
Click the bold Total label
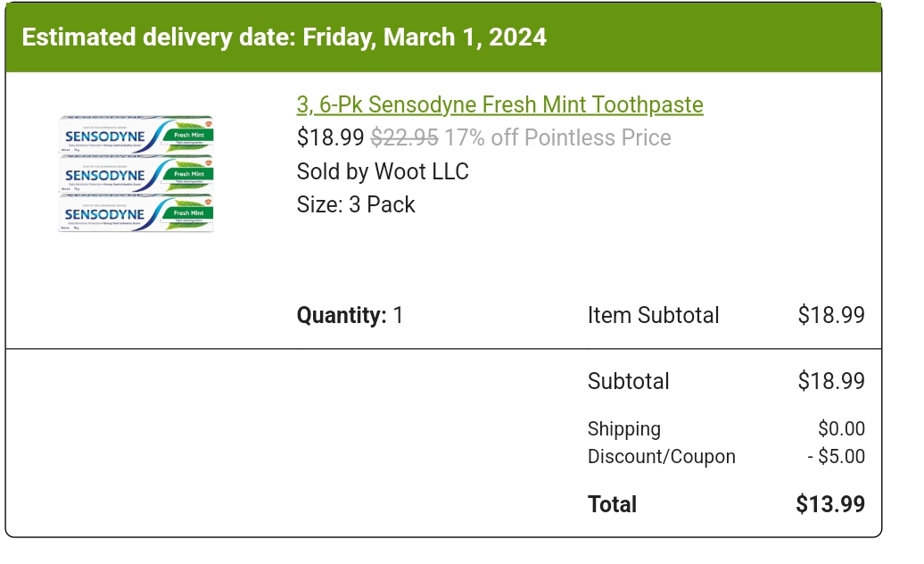click(612, 504)
